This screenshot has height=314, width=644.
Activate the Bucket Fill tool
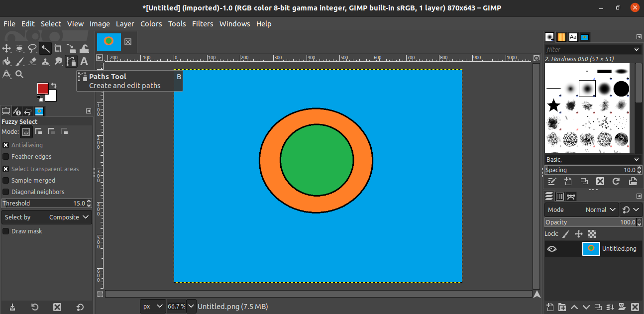[x=6, y=61]
